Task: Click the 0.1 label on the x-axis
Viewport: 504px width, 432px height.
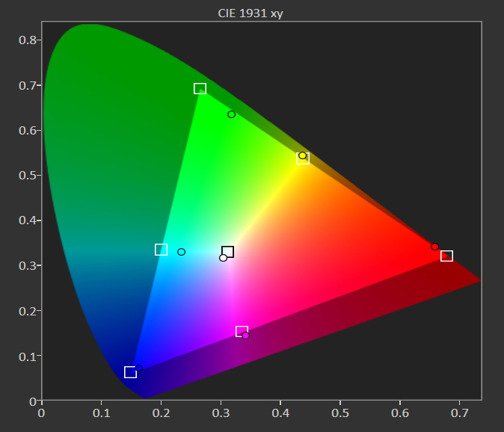Action: [101, 413]
